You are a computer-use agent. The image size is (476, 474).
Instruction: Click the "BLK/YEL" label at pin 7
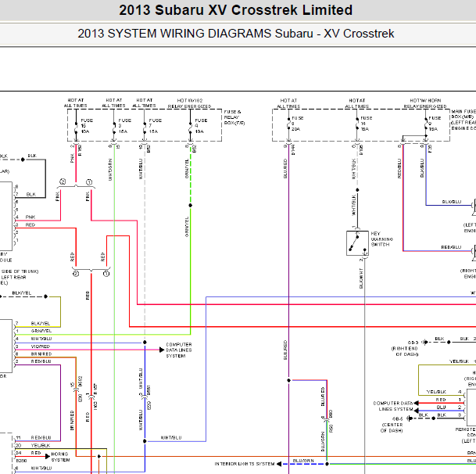tap(41, 323)
